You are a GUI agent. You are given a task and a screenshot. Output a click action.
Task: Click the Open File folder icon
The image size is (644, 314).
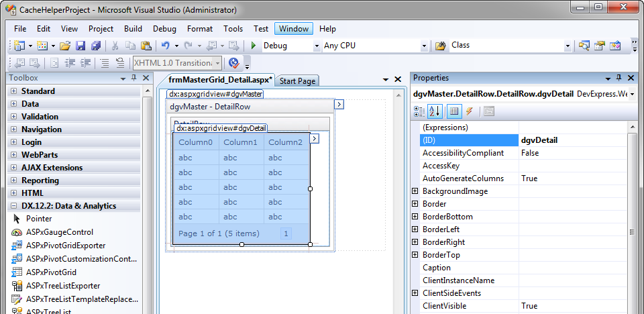(65, 46)
